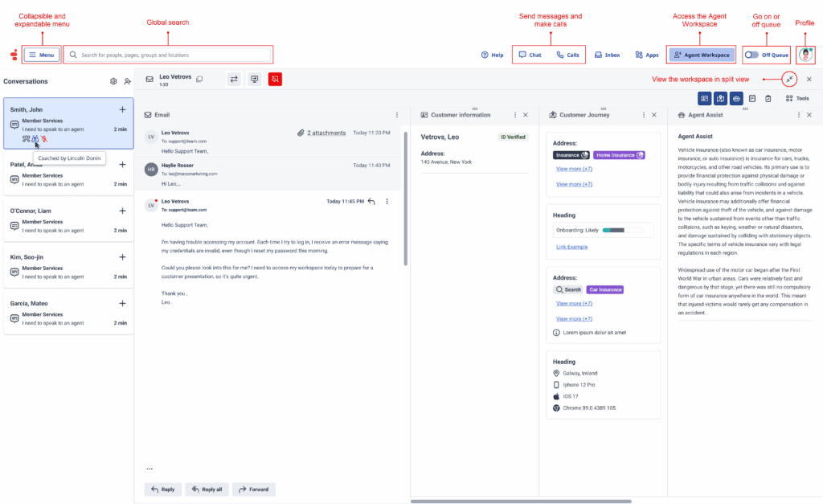Open the 2 attachments link in Leo's email
The width and height of the screenshot is (823, 504).
325,132
